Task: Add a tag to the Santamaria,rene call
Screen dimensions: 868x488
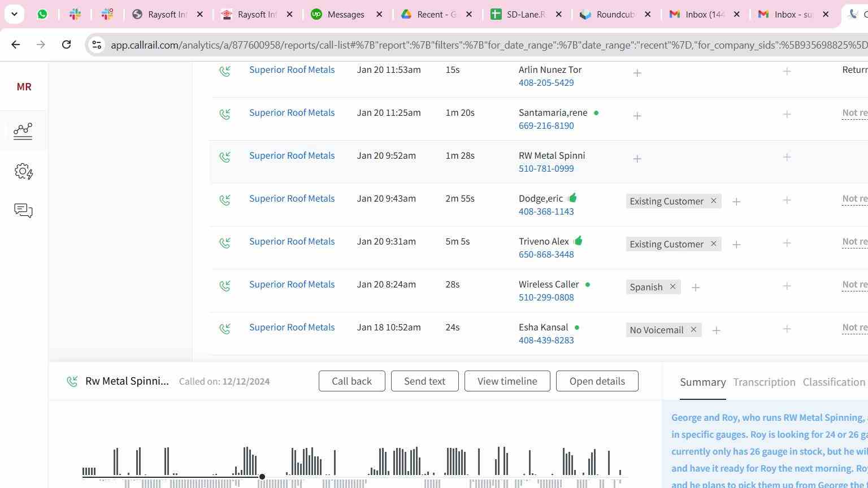Action: pyautogui.click(x=637, y=116)
